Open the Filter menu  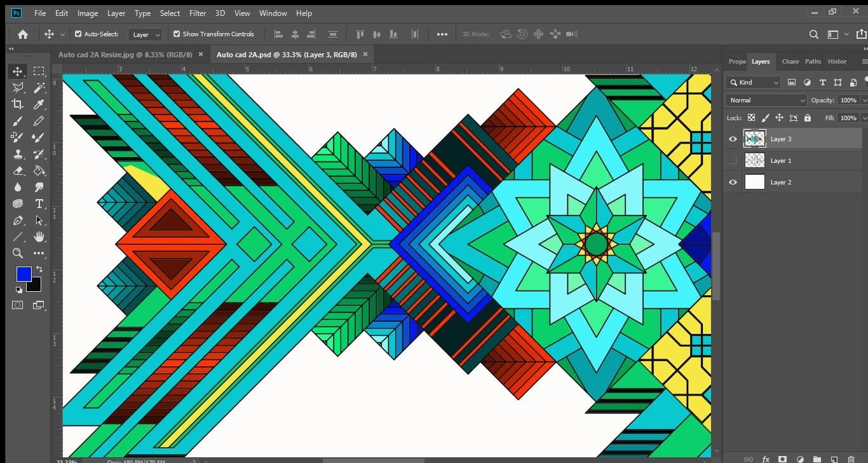point(198,13)
